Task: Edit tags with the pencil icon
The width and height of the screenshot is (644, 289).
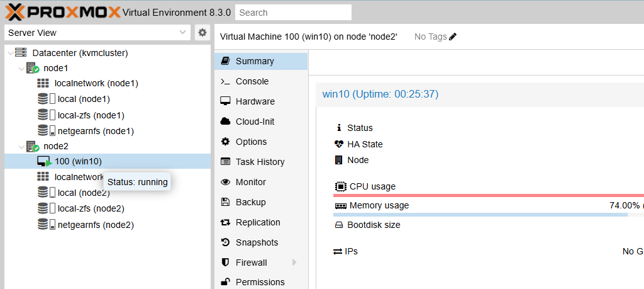Action: point(453,37)
